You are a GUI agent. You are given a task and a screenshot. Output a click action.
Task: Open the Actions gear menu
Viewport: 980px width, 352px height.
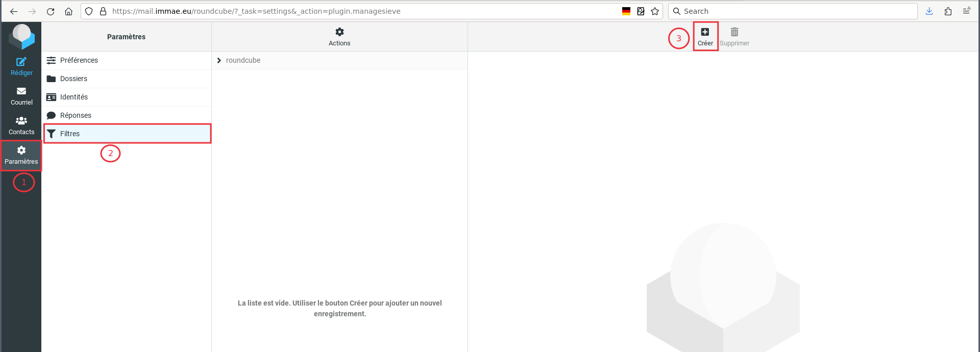(339, 37)
